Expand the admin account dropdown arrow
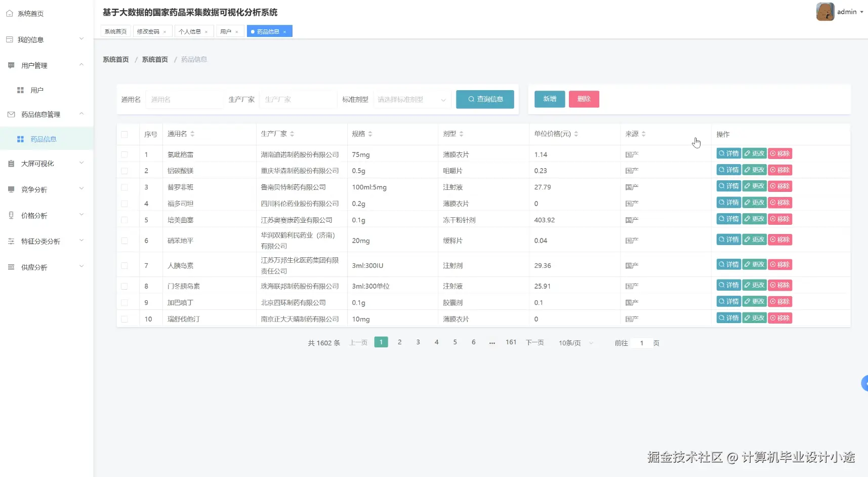 [x=861, y=12]
